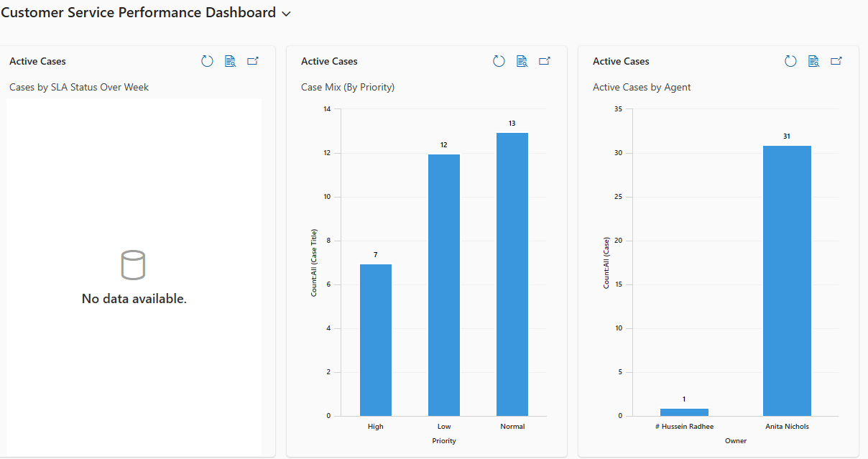Click the Case Mix (By Priority) heading

[348, 88]
